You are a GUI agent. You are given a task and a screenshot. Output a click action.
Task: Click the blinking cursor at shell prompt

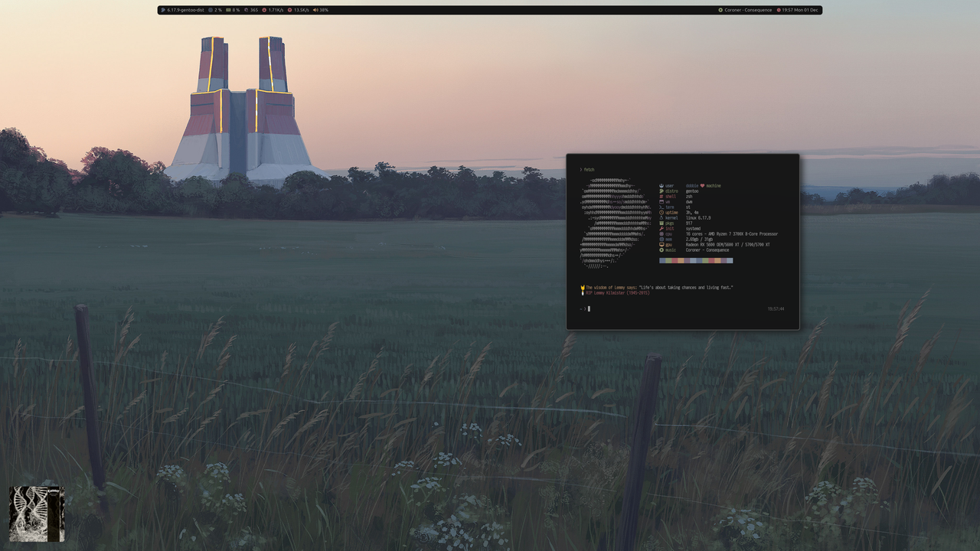[589, 308]
